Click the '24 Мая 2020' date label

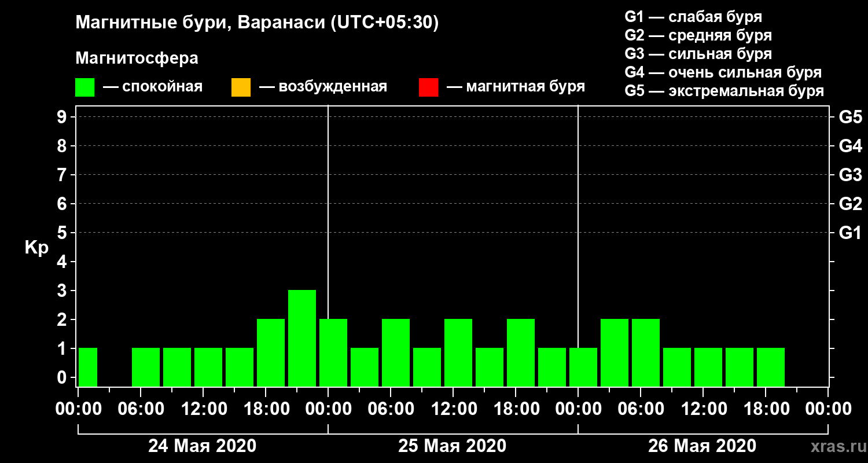point(202,446)
